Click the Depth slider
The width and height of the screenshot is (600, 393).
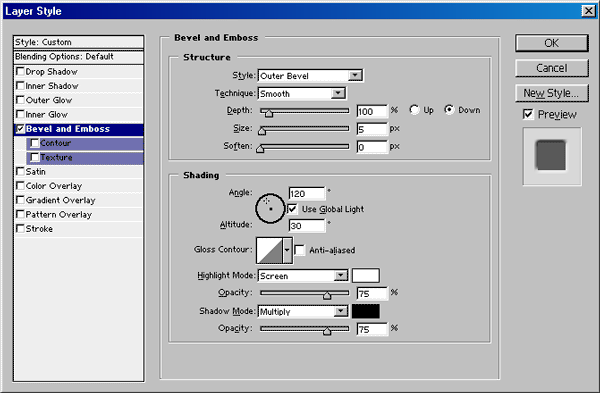coord(305,111)
